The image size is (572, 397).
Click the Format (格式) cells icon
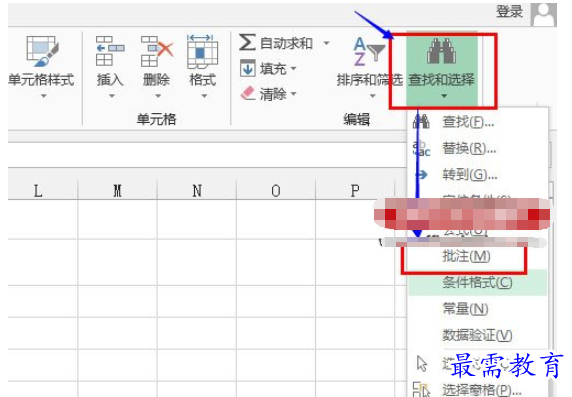click(202, 51)
